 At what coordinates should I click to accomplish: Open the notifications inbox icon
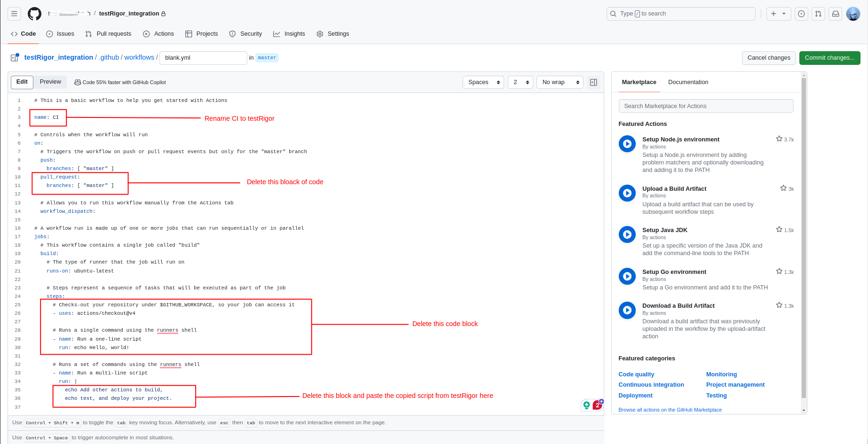836,14
